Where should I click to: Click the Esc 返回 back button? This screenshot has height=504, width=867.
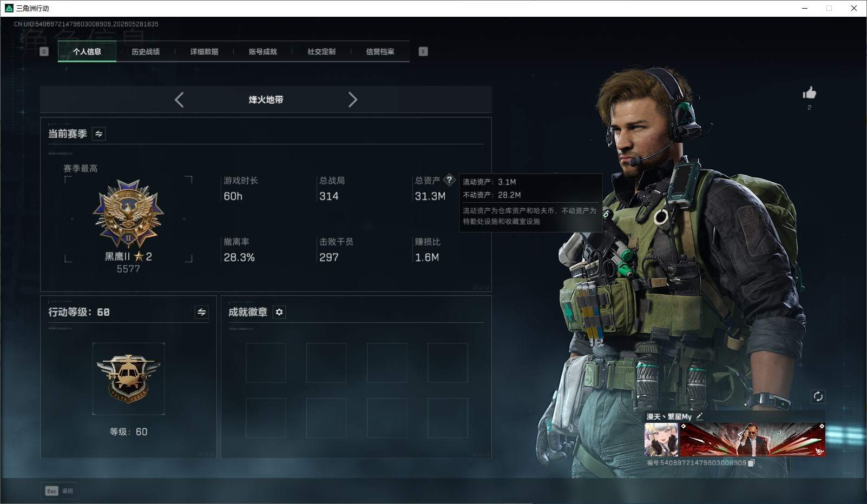tap(59, 491)
